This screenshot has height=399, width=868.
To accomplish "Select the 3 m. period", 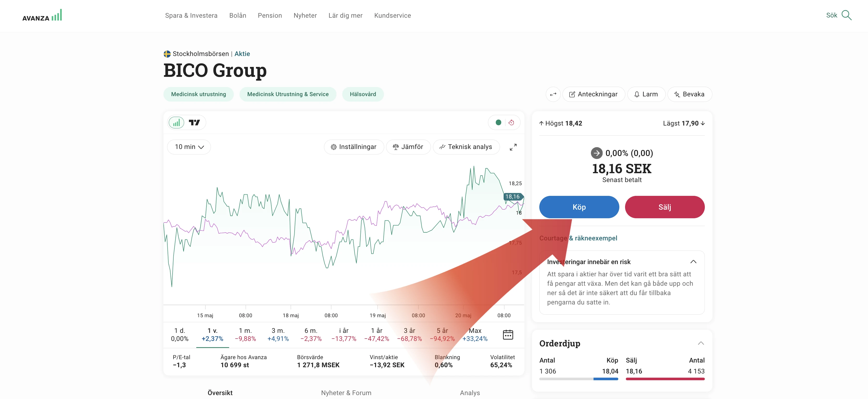I will (x=278, y=335).
